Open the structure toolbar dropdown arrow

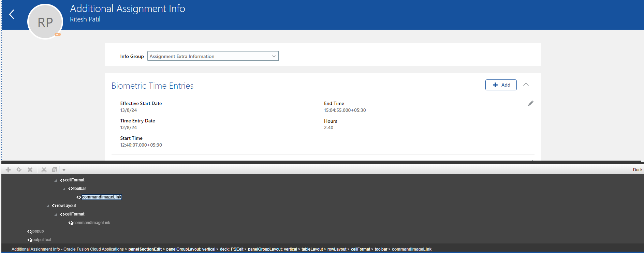coord(64,170)
